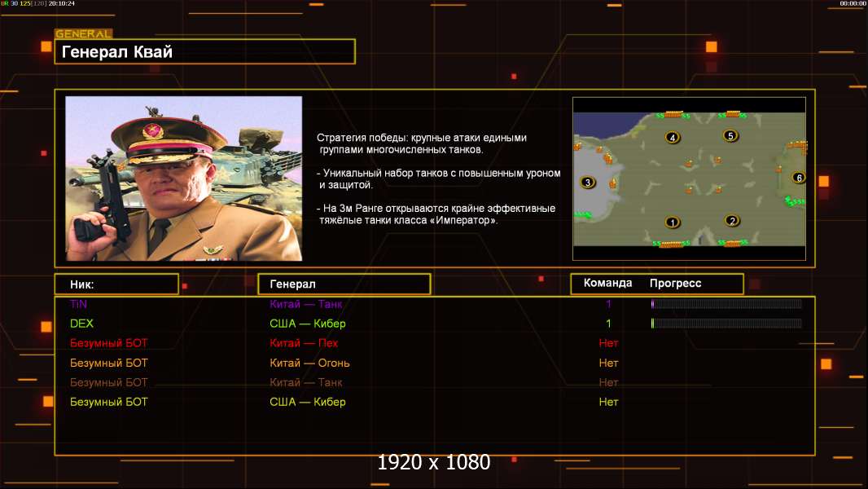Screen dimensions: 868x489
Task: Select the red 'Безумный БОТ' with Китай — Пех
Action: (108, 343)
